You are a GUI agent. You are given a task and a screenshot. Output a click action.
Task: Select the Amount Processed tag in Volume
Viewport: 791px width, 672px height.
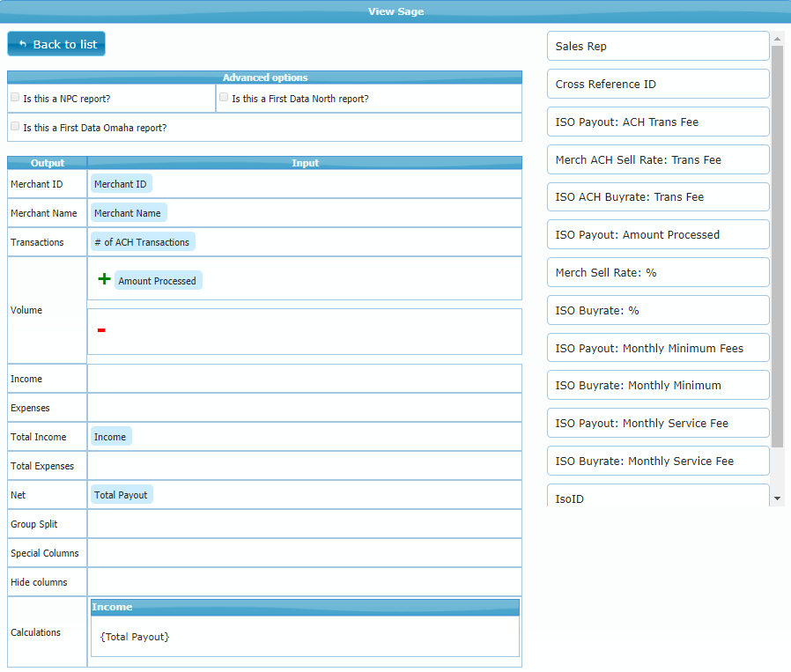[x=158, y=281]
